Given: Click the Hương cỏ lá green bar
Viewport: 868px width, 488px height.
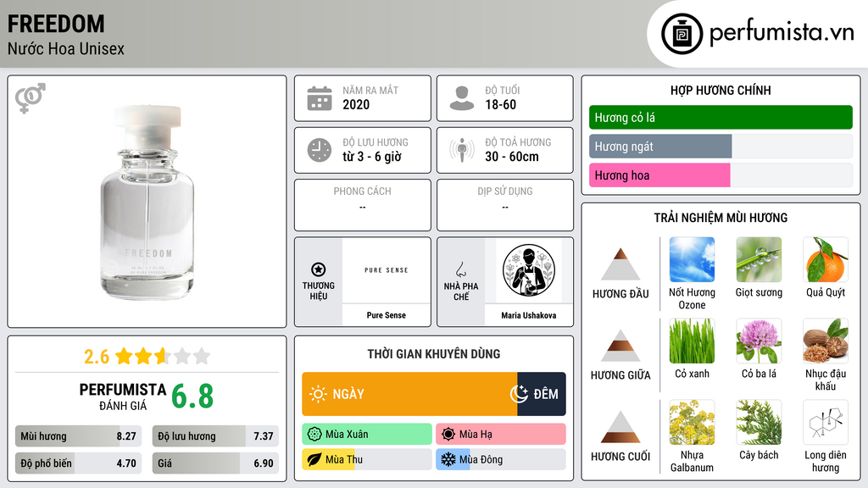Looking at the screenshot, I should [x=721, y=117].
